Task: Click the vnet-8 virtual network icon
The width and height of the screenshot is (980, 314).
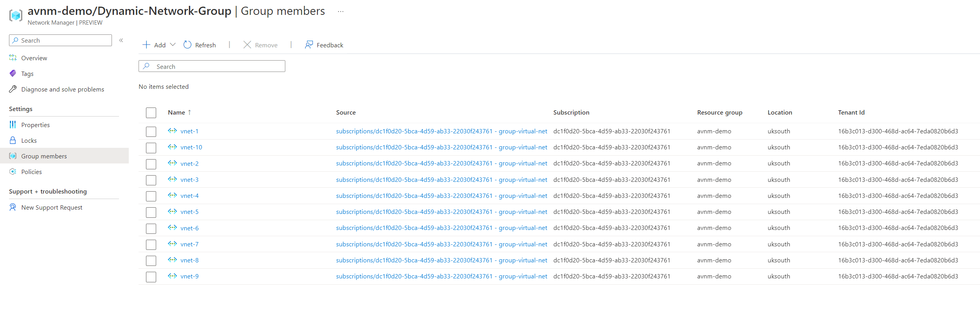Action: [172, 260]
